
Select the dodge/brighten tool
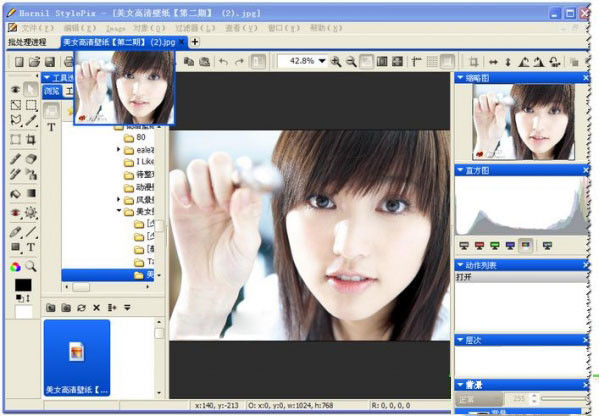click(31, 212)
